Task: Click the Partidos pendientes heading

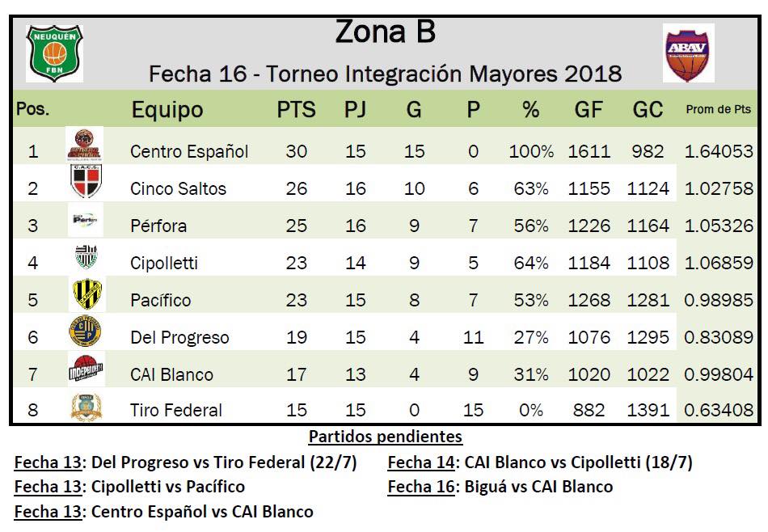Action: click(x=385, y=437)
